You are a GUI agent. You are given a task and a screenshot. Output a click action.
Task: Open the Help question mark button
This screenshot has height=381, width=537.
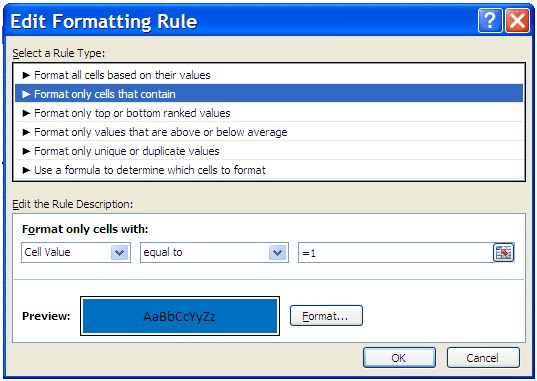pyautogui.click(x=490, y=21)
